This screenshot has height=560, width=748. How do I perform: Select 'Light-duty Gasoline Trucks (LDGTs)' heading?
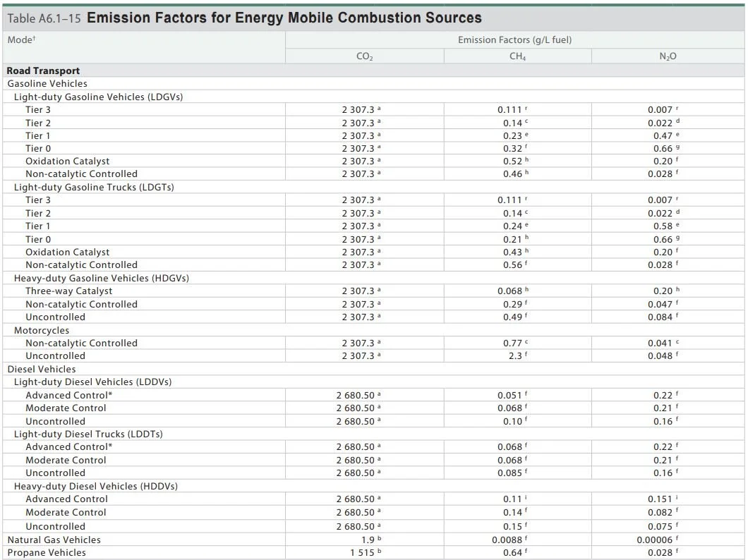[94, 188]
